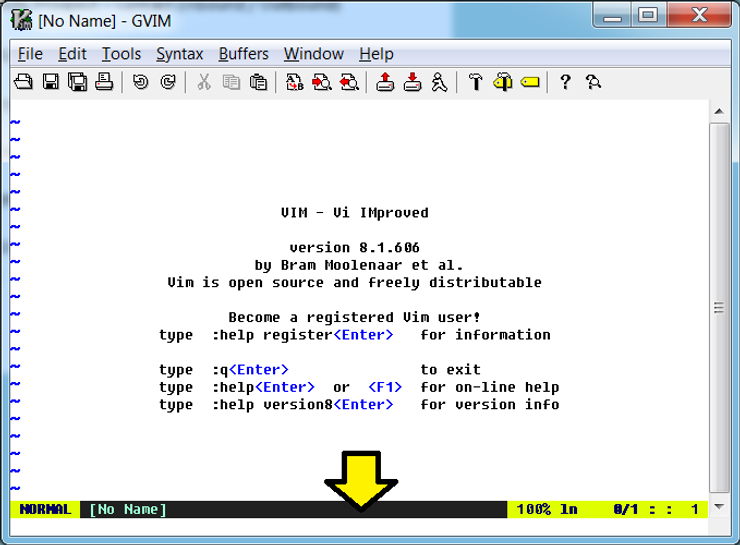Click the [No Name] buffer label in statusline
The image size is (740, 545).
click(127, 509)
